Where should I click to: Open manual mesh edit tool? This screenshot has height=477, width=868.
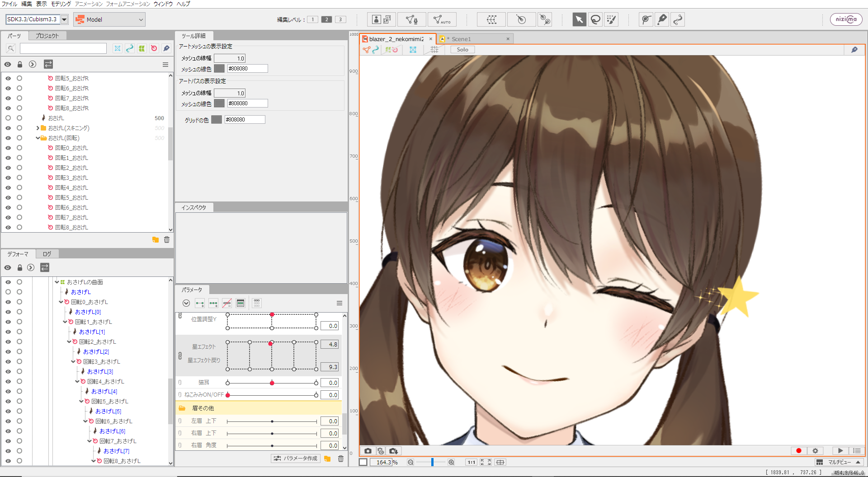[x=412, y=19]
